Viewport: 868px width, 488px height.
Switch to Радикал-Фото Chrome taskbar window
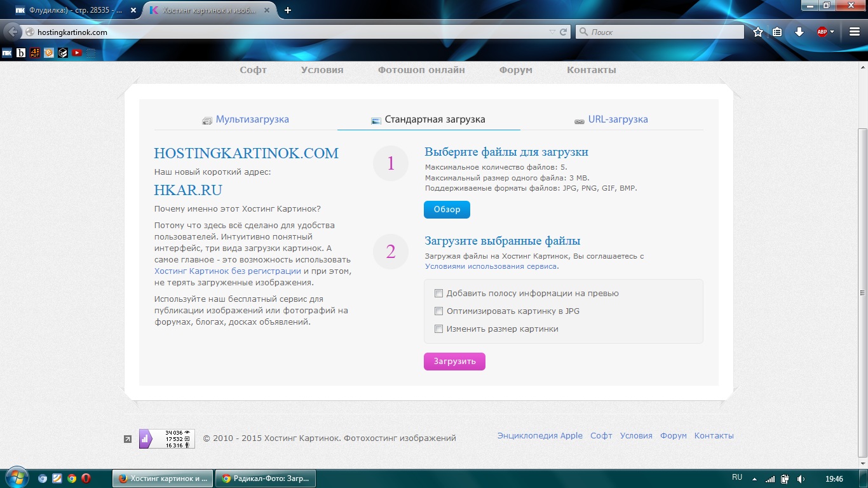tap(265, 478)
